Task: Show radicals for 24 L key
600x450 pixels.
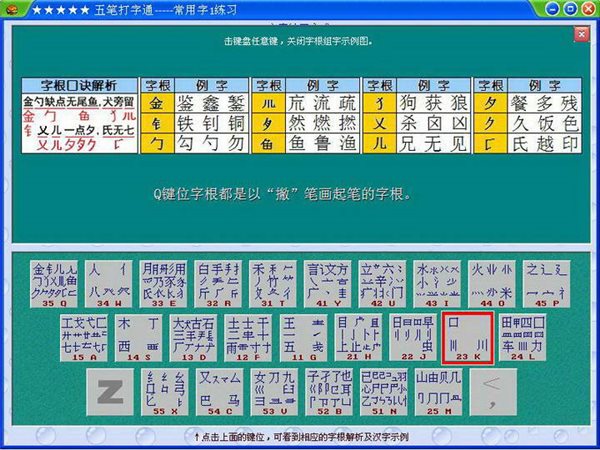Action: tap(523, 338)
